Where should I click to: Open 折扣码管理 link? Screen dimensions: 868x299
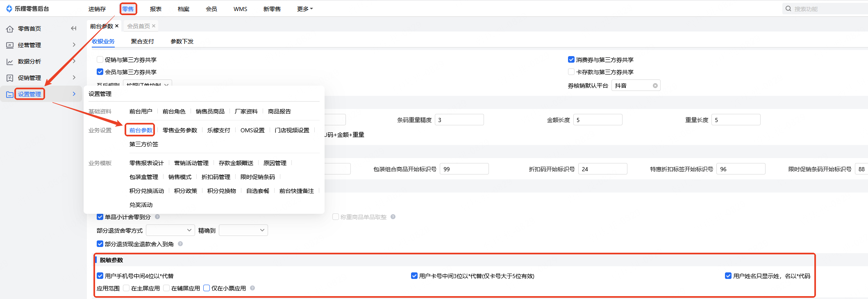216,177
